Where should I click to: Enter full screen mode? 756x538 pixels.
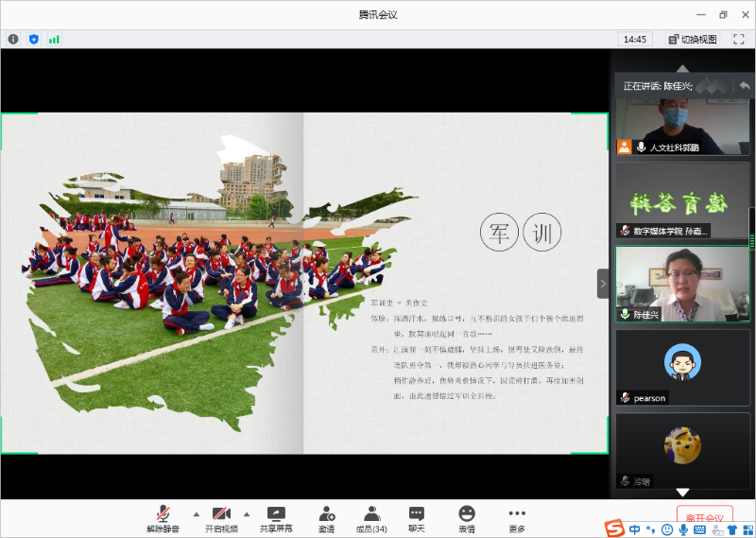pos(739,39)
